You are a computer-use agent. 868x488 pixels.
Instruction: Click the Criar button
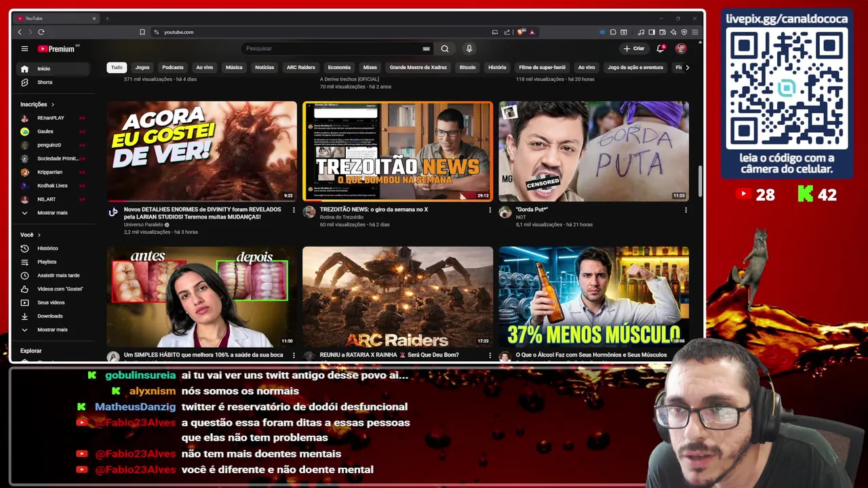pos(634,49)
